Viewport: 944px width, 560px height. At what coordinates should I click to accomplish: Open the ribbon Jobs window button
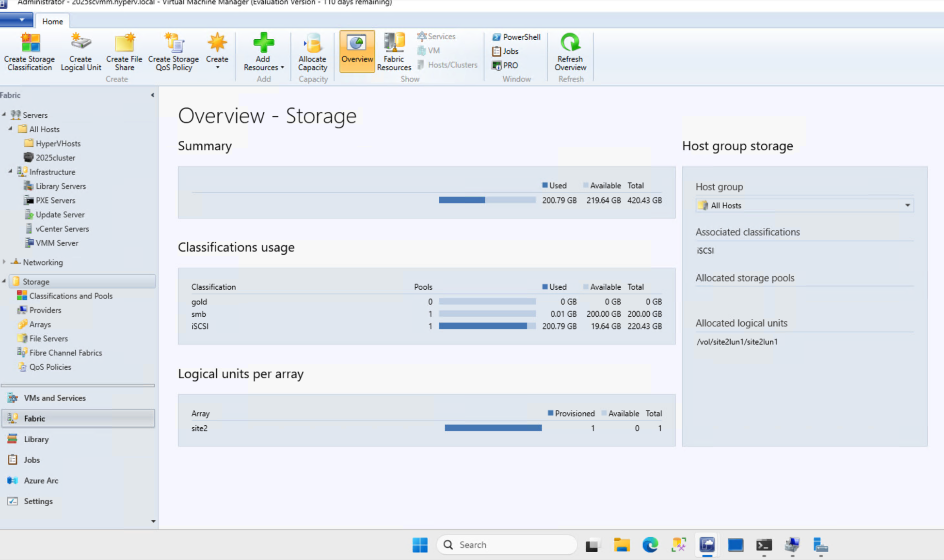(505, 51)
